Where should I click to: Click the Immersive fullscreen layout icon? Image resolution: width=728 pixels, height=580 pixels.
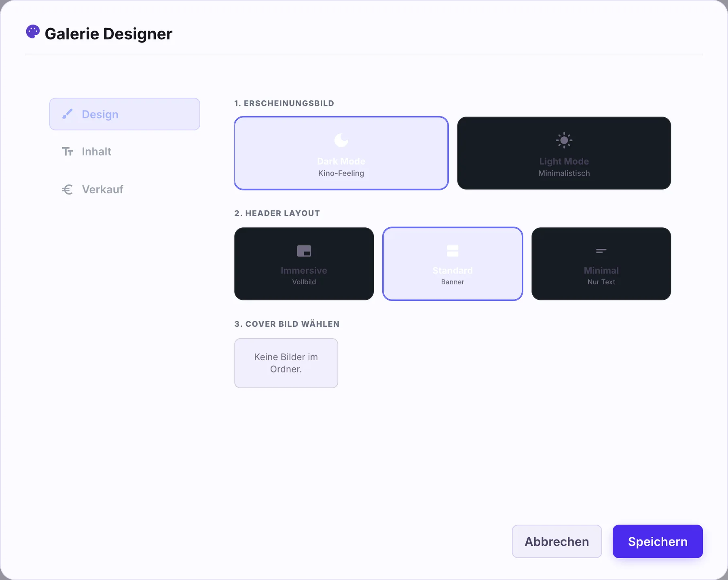304,251
